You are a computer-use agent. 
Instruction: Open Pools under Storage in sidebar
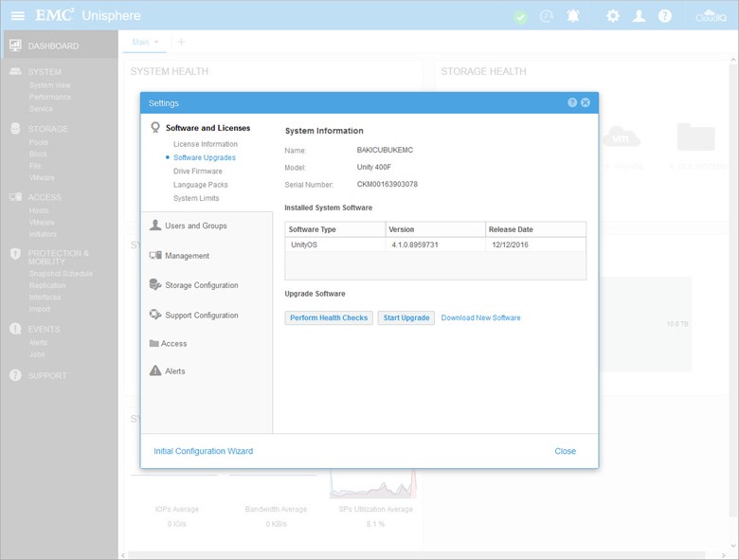(38, 142)
